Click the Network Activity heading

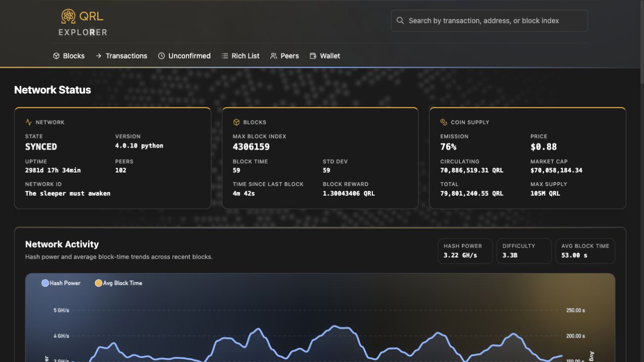click(x=62, y=244)
